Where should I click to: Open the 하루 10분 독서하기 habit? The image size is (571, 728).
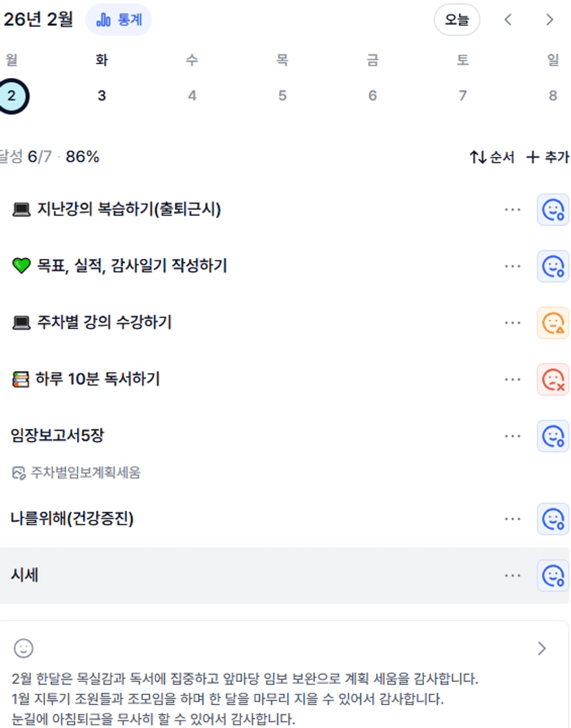point(97,379)
